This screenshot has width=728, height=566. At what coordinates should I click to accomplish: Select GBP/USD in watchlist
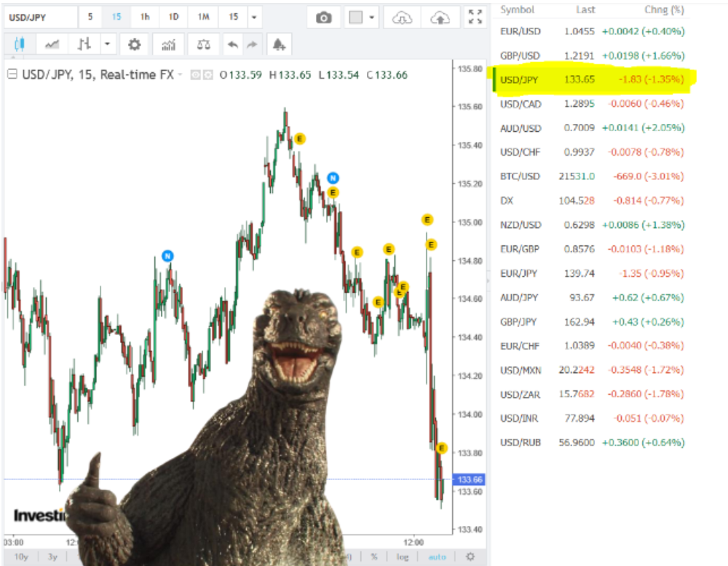[592, 55]
